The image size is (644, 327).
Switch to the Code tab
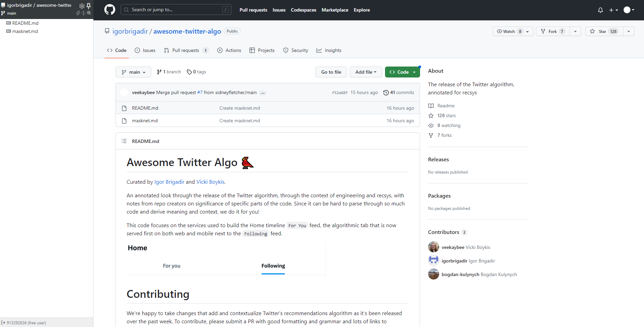pos(117,50)
